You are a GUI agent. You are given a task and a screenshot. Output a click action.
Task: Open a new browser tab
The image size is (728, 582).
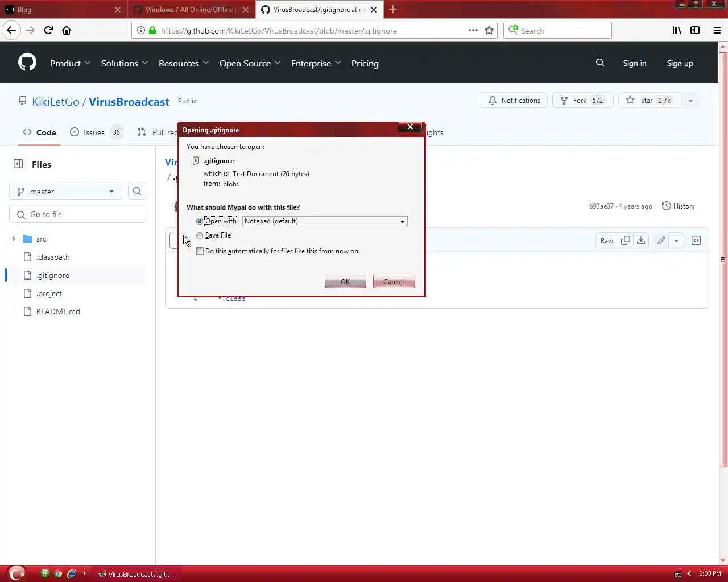click(393, 9)
